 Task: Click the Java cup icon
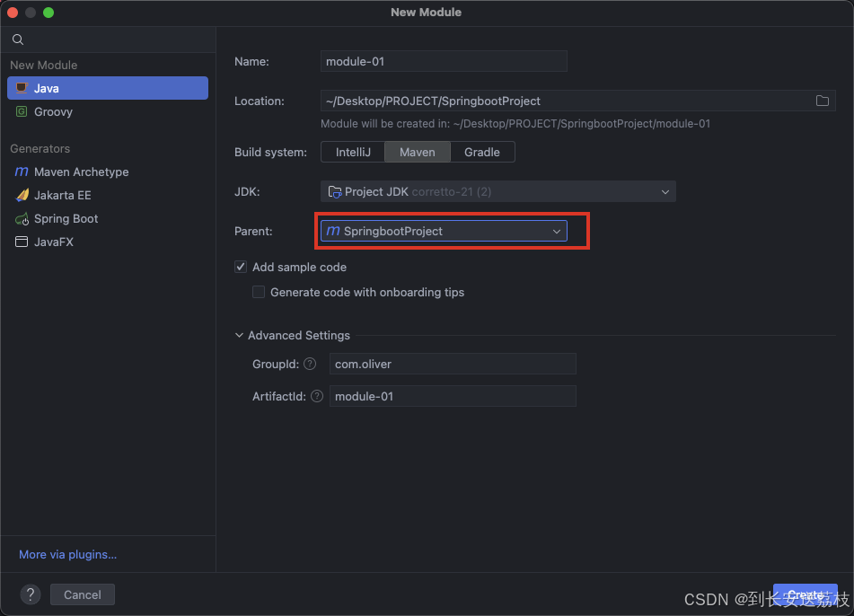[22, 88]
